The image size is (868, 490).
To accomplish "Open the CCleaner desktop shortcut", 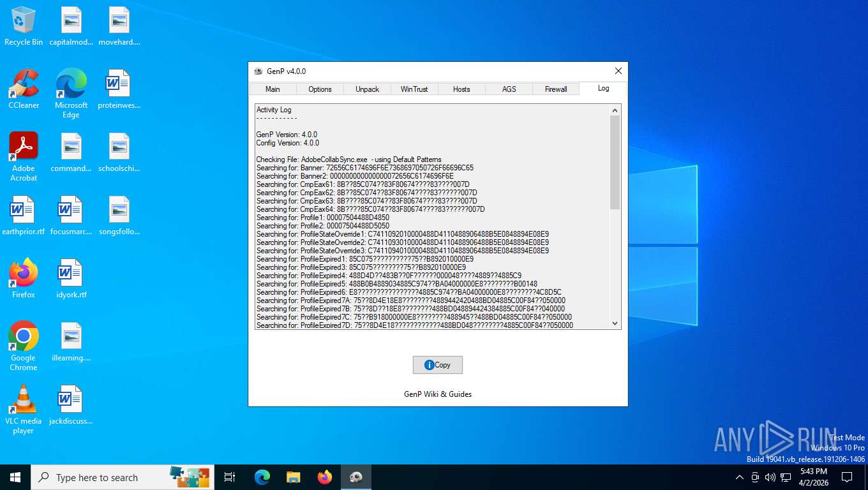I will click(x=24, y=89).
